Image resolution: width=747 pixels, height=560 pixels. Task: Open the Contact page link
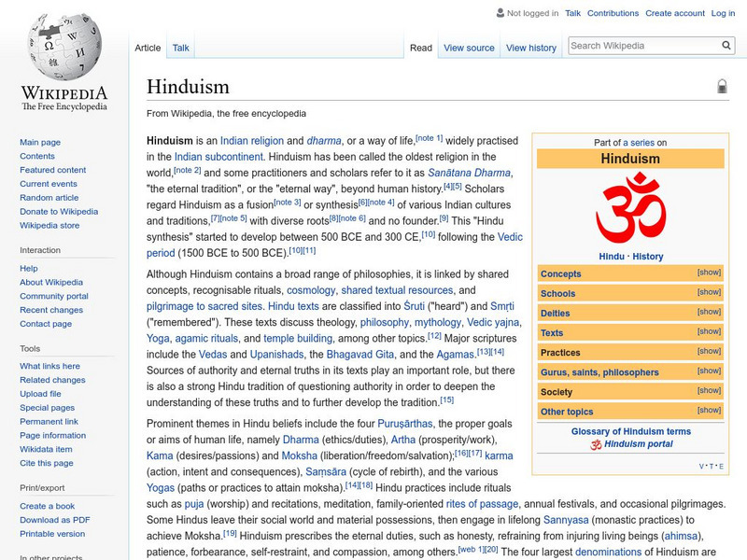pyautogui.click(x=46, y=323)
